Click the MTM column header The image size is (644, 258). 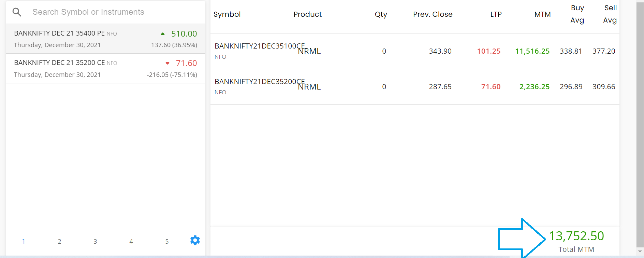tap(543, 14)
